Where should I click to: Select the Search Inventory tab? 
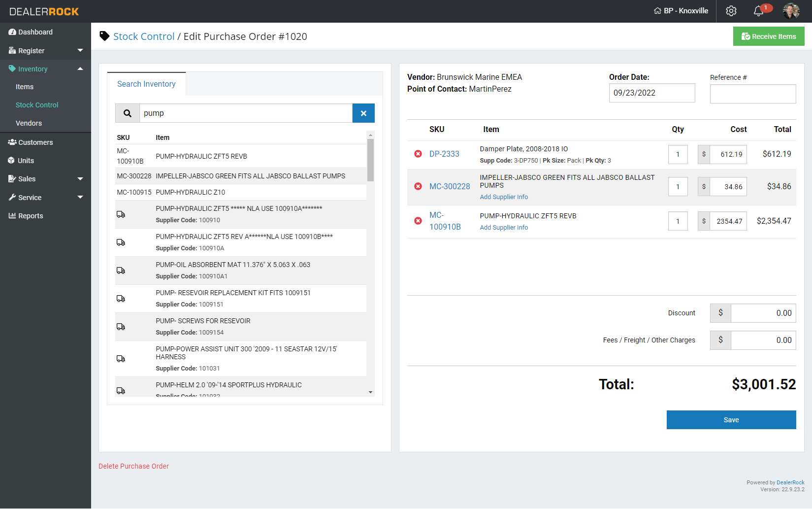(146, 84)
